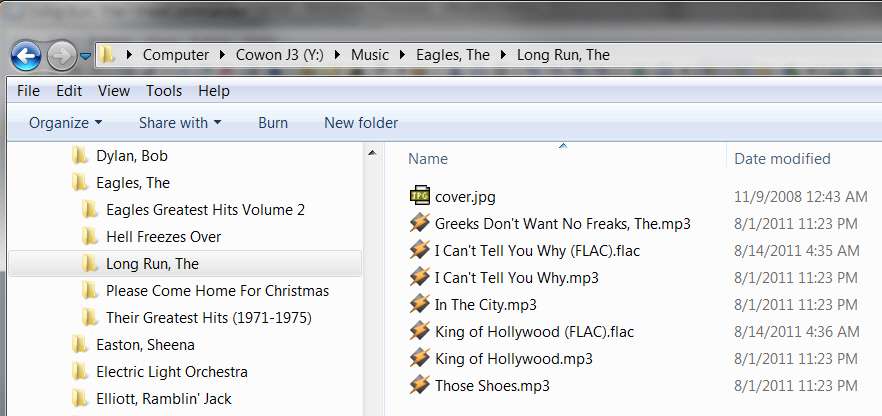This screenshot has width=882, height=416.
Task: Open the recent pages dropdown arrow
Action: tap(85, 56)
